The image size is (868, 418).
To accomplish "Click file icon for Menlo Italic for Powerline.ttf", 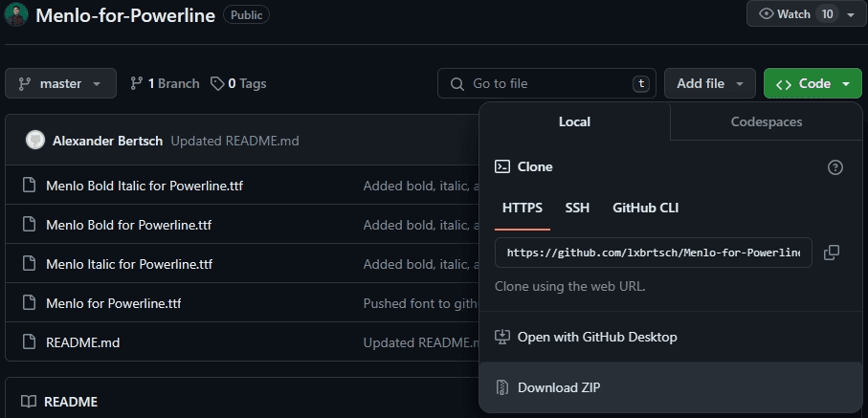I will (29, 264).
